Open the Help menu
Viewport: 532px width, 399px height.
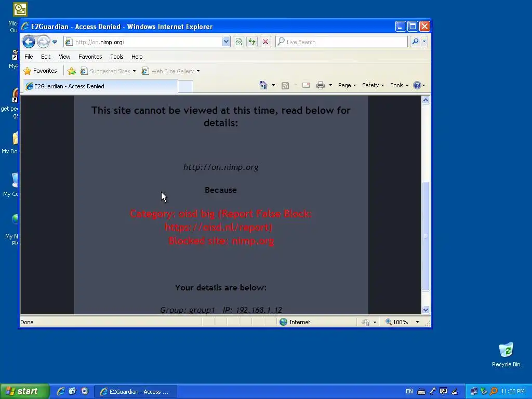coord(137,57)
